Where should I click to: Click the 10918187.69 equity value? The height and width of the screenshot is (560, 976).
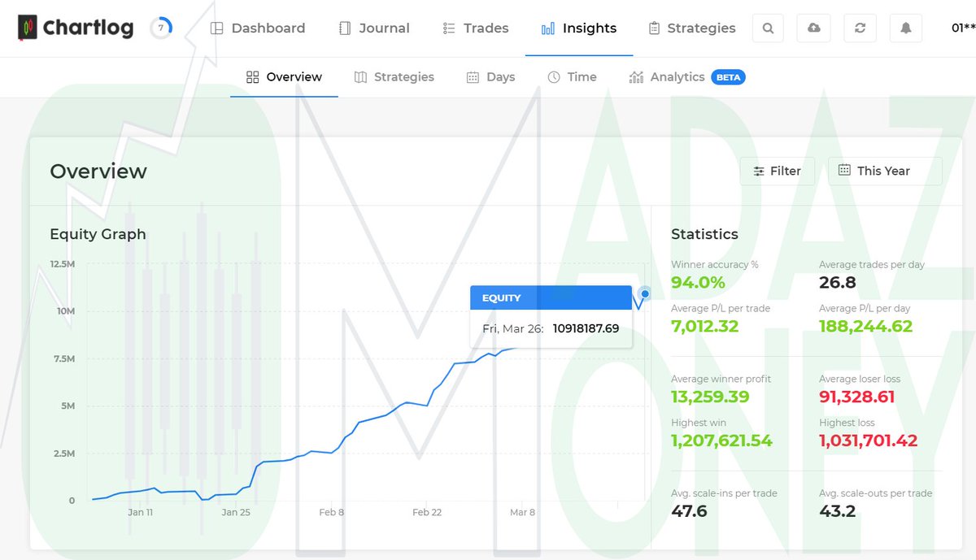click(586, 329)
